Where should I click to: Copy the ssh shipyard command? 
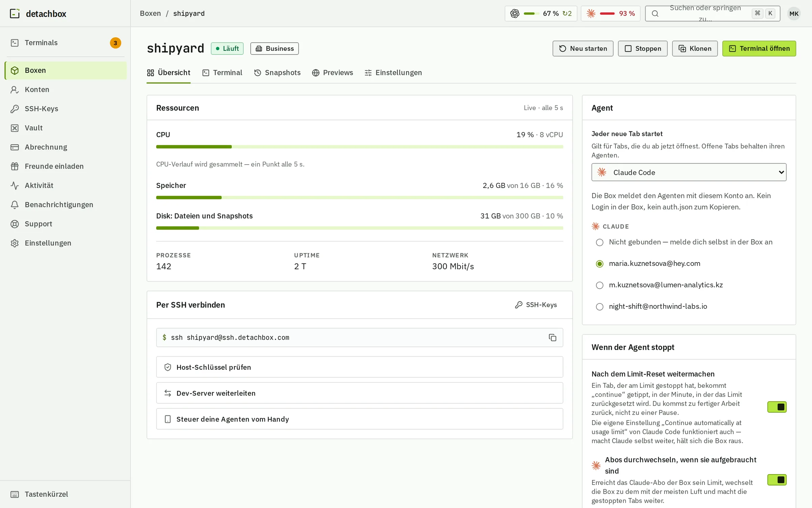[x=552, y=337]
